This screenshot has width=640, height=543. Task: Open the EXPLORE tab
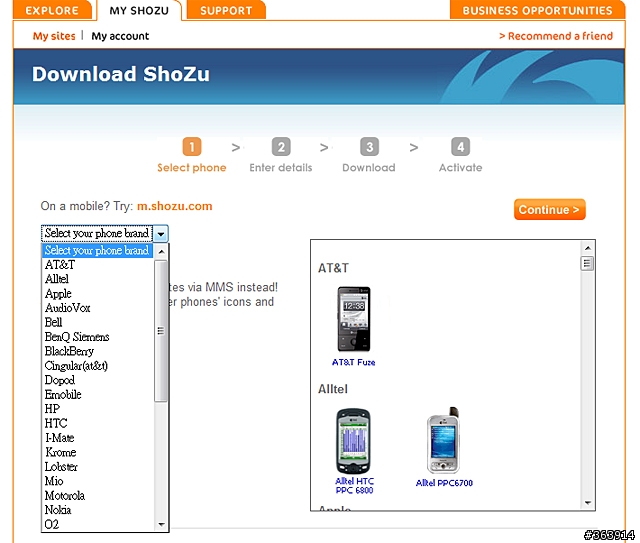52,10
